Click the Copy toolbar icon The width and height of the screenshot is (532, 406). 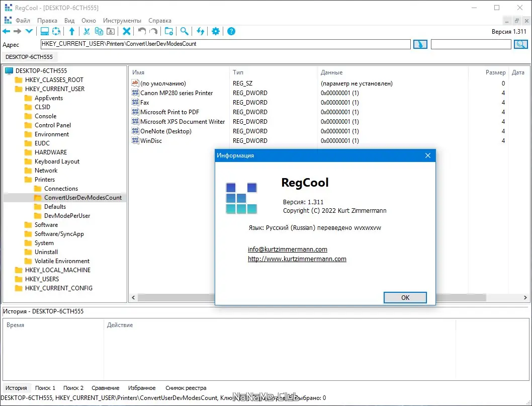[99, 31]
